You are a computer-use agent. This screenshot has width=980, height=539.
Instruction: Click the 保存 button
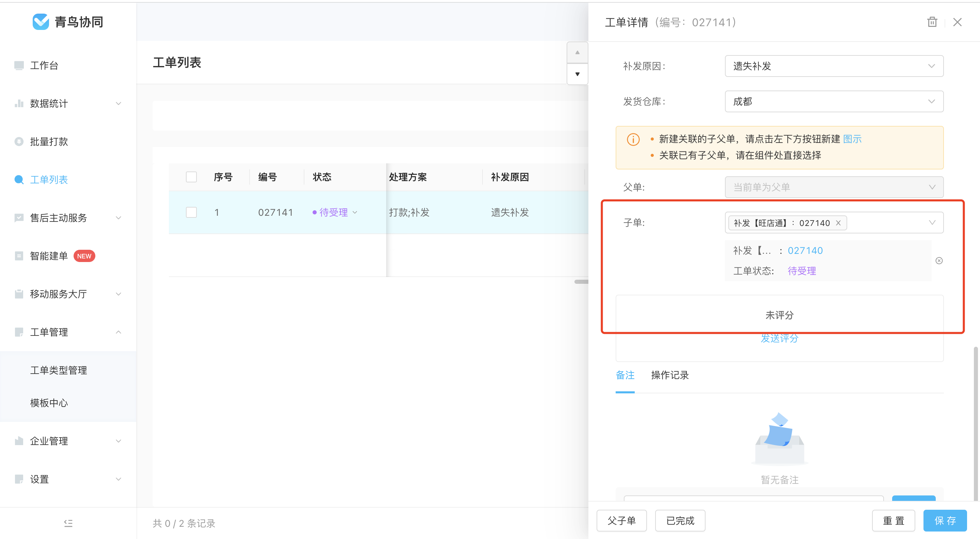coord(945,520)
